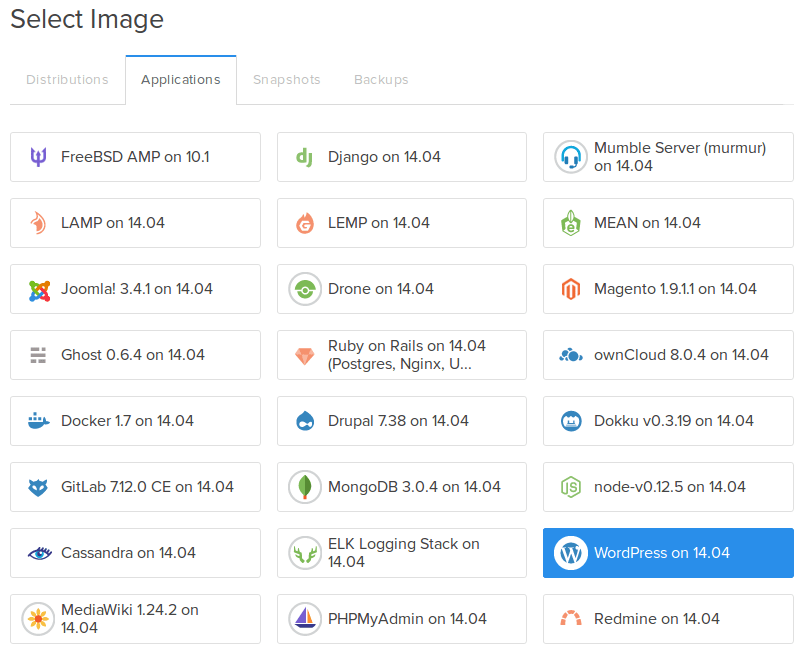The width and height of the screenshot is (807, 652).
Task: Choose Drupal 7.38 on 14.04 label
Action: coord(398,421)
